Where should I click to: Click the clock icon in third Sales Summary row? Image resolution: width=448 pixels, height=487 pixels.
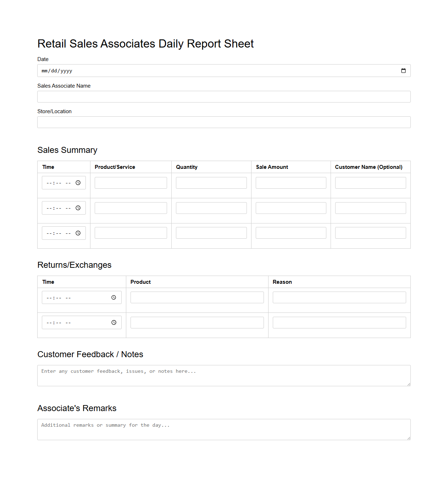78,233
